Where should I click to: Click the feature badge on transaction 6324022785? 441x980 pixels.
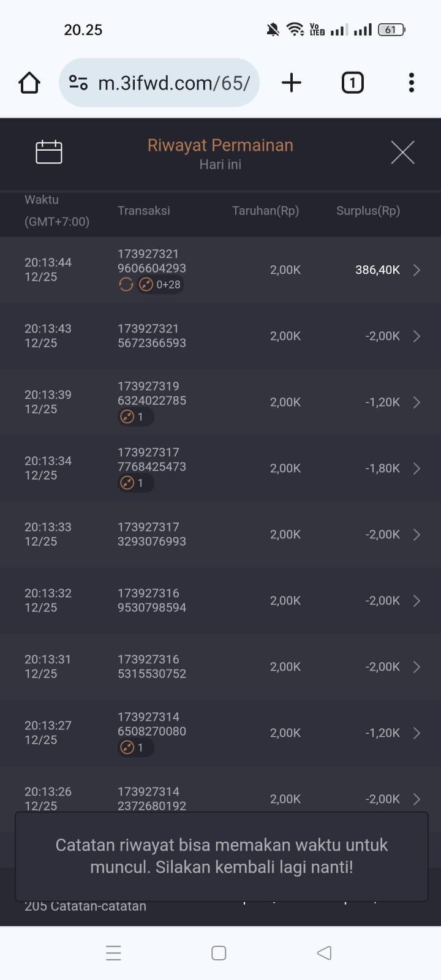click(x=134, y=417)
